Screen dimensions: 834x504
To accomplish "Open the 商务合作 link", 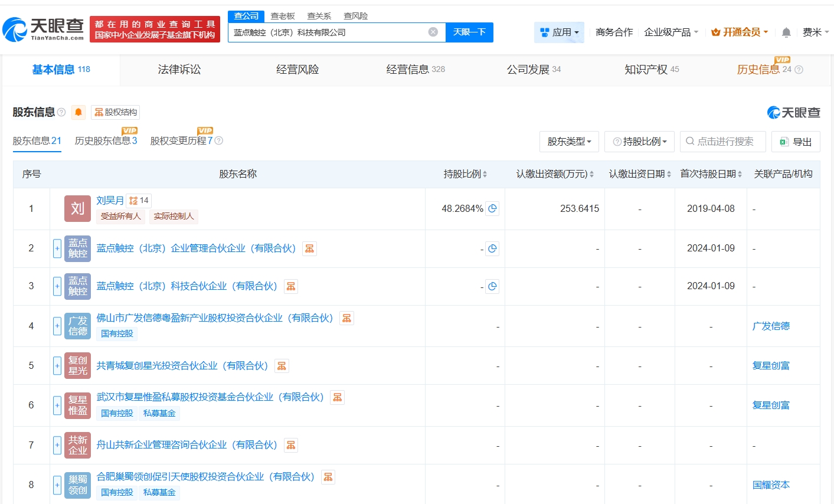I will (x=614, y=32).
